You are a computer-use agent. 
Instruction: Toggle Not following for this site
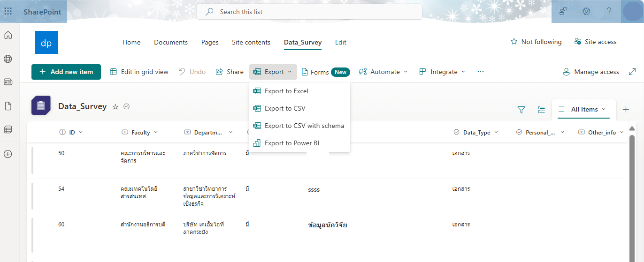pos(536,42)
